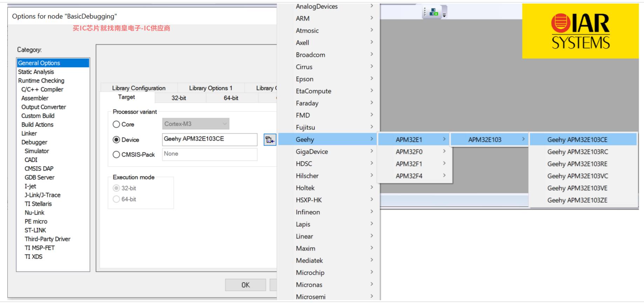
Task: Expand Atmosic vendor submenu
Action: pyautogui.click(x=328, y=31)
